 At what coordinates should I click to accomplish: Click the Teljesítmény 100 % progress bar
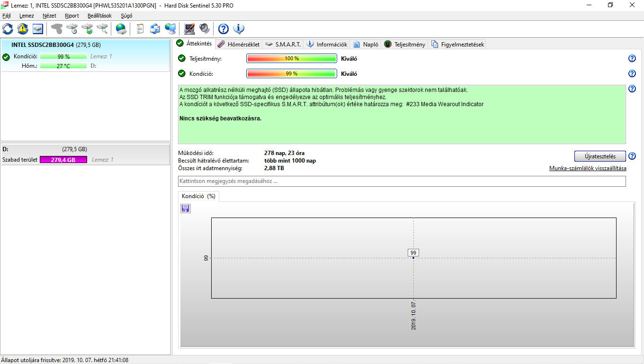[x=292, y=58]
